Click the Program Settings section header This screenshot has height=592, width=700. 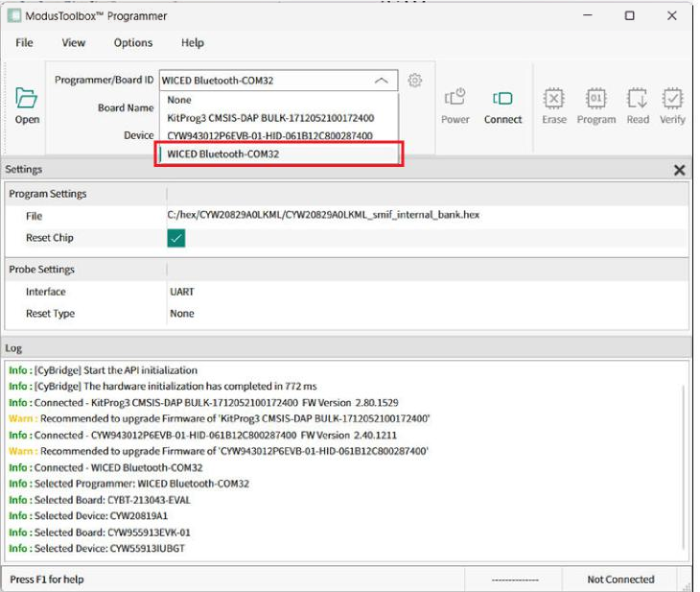[346, 194]
